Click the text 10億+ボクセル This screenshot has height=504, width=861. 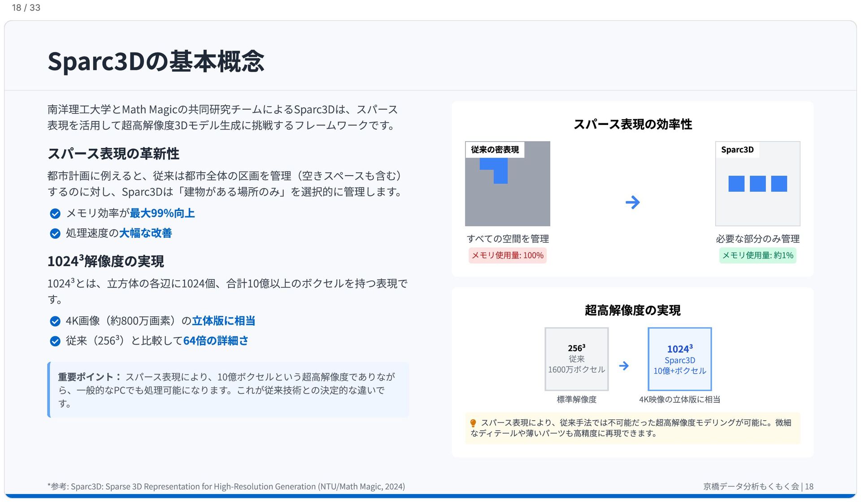(x=680, y=371)
